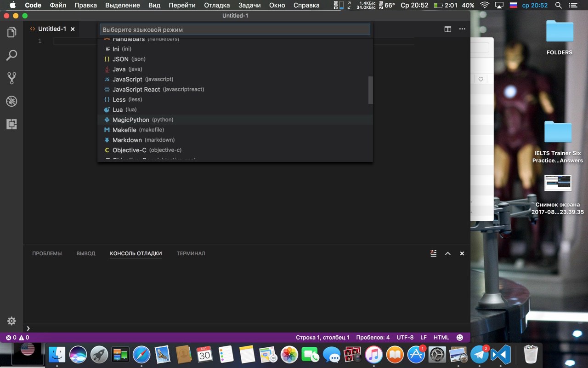The image size is (588, 368).
Task: Clear the debug console output
Action: [433, 253]
